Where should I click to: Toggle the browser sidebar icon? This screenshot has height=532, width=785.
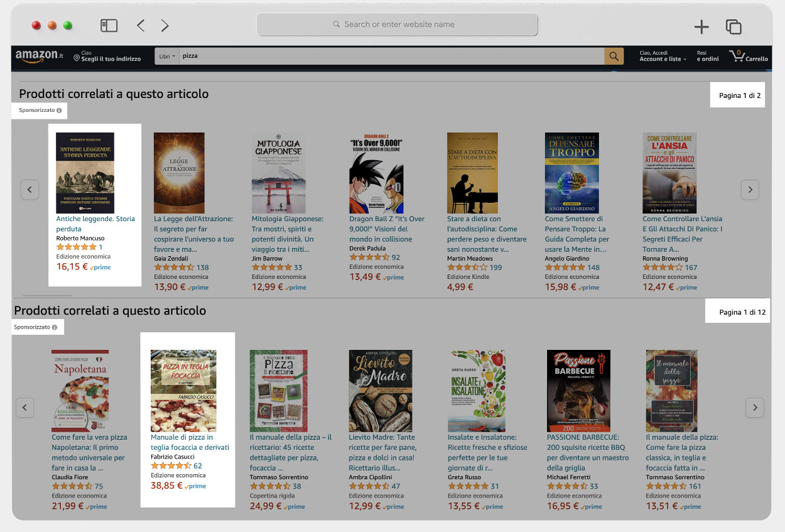pos(109,26)
